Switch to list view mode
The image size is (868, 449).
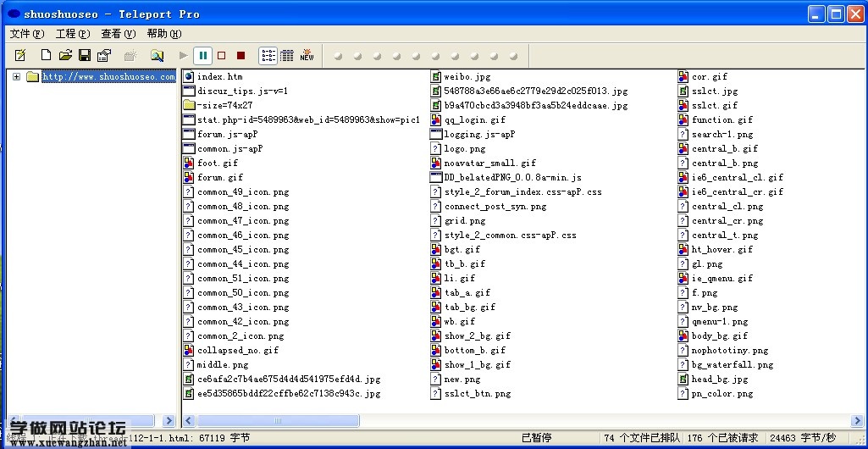[x=268, y=56]
